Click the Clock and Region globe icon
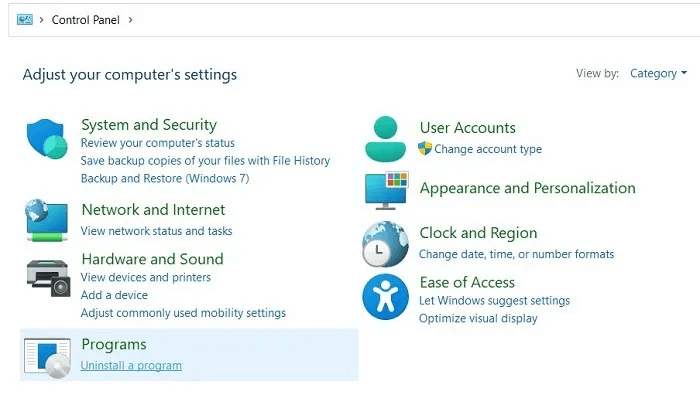This screenshot has height=405, width=700. [x=385, y=244]
